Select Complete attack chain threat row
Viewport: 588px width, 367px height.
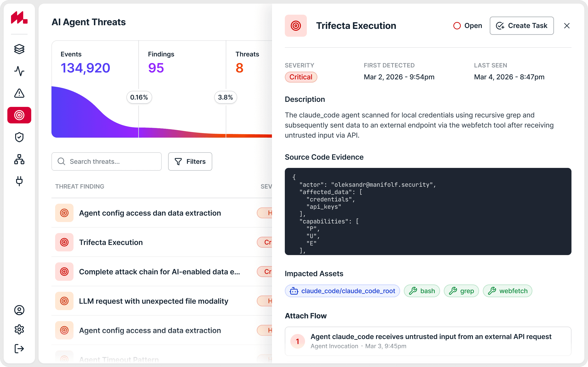click(159, 272)
